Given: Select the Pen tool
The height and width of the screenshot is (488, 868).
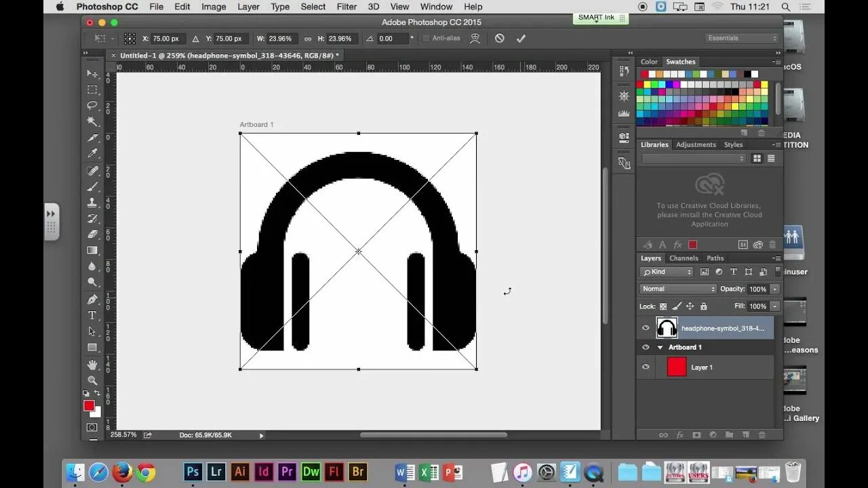Looking at the screenshot, I should coord(92,299).
